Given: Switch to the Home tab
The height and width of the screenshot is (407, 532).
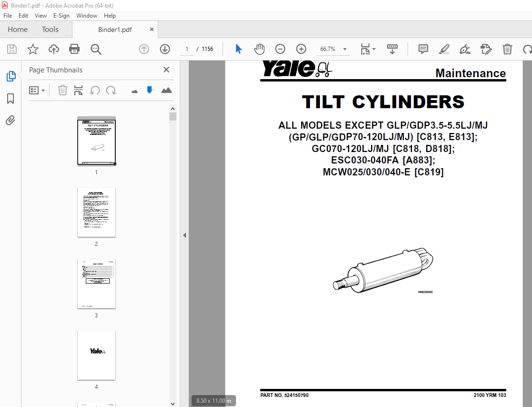Looking at the screenshot, I should 18,30.
